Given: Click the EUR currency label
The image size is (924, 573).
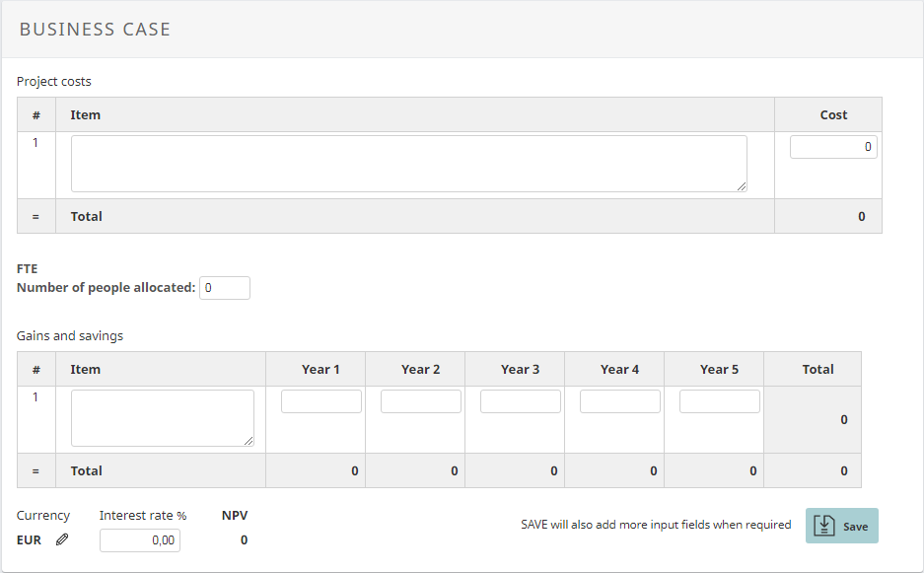Looking at the screenshot, I should point(30,540).
